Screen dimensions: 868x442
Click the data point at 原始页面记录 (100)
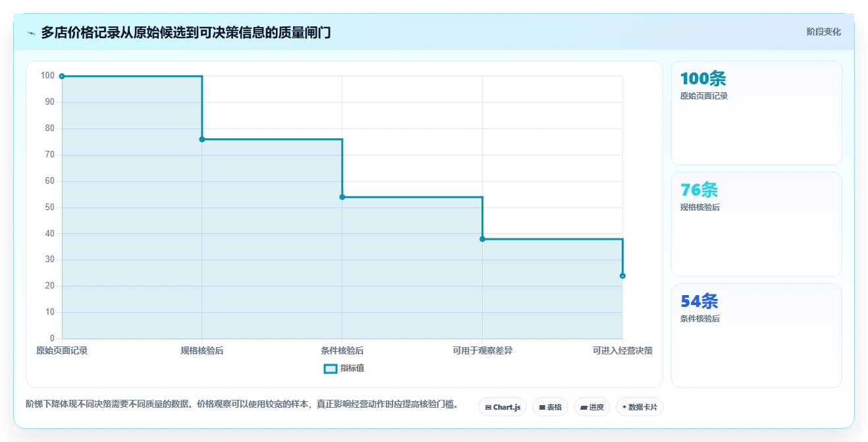click(x=62, y=76)
